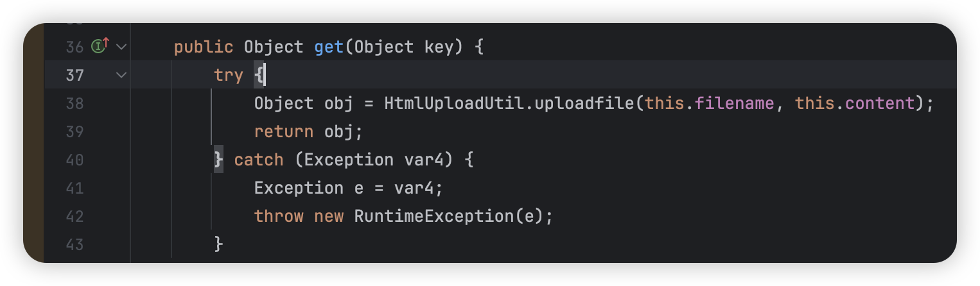Click the catch keyword on line 40
Viewport: 980px width, 286px height.
[258, 160]
